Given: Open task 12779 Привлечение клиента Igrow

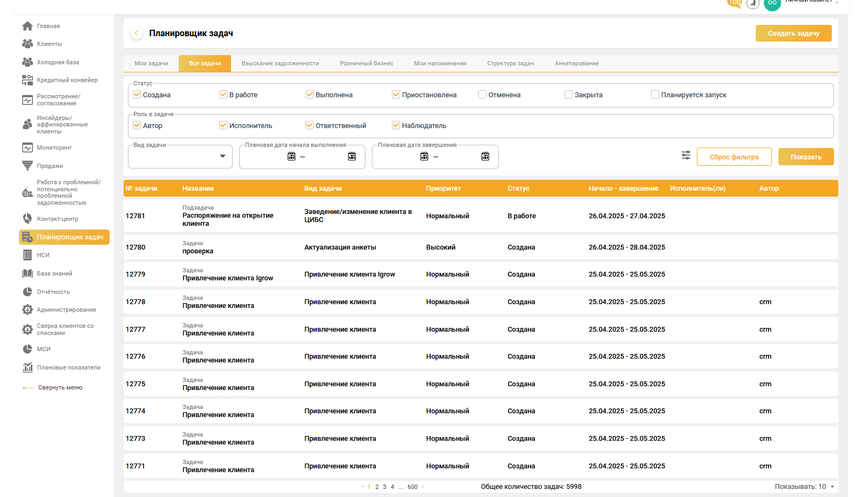Looking at the screenshot, I should tap(480, 274).
